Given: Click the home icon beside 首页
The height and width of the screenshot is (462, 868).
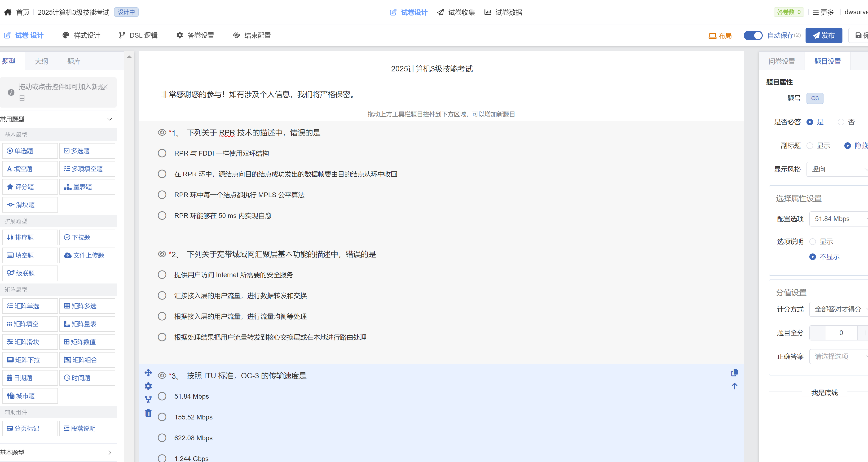Looking at the screenshot, I should [x=8, y=13].
